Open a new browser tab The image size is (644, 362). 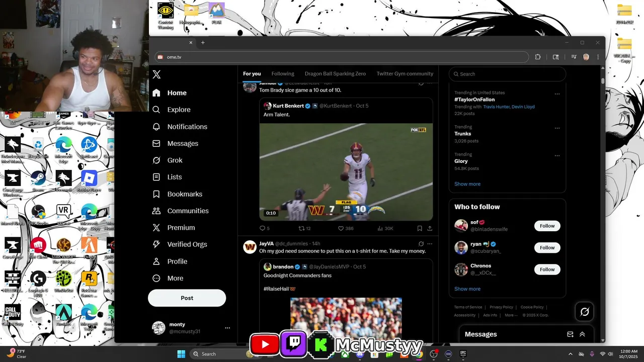tap(203, 43)
